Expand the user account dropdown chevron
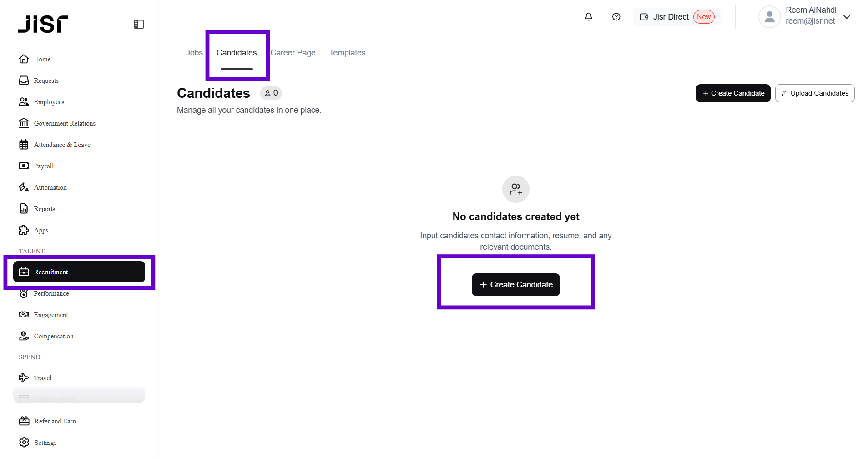Screen dimensions: 868x458 click(x=847, y=17)
